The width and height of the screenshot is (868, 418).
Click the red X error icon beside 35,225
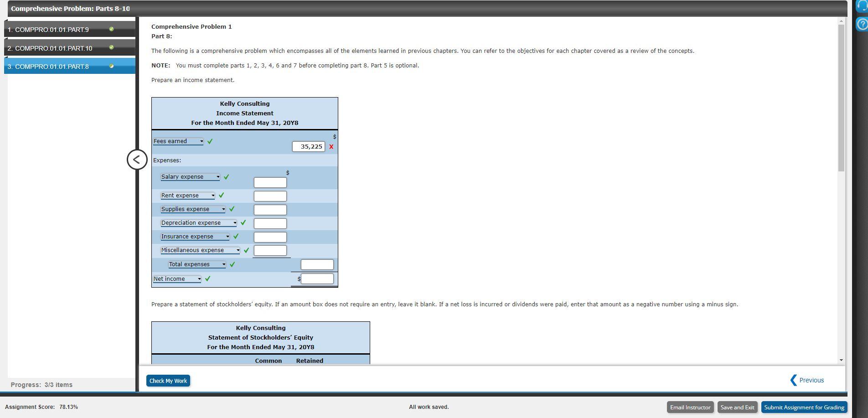pyautogui.click(x=331, y=147)
